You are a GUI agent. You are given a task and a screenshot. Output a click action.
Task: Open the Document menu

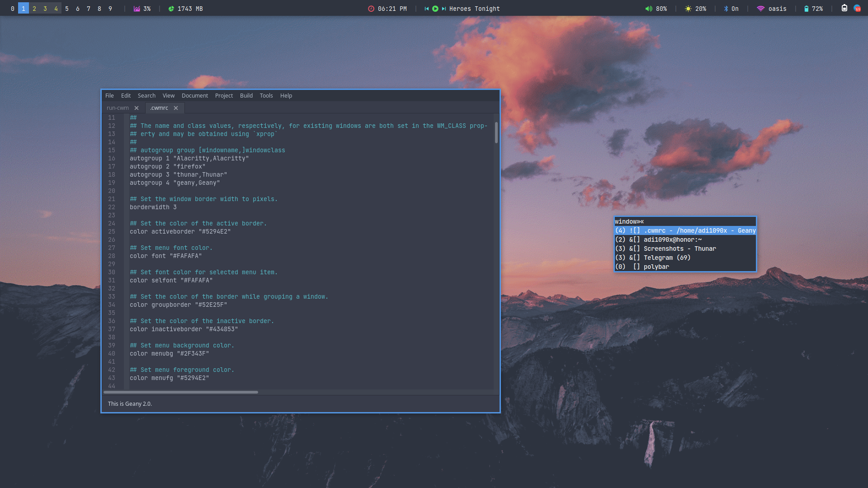[x=194, y=96]
